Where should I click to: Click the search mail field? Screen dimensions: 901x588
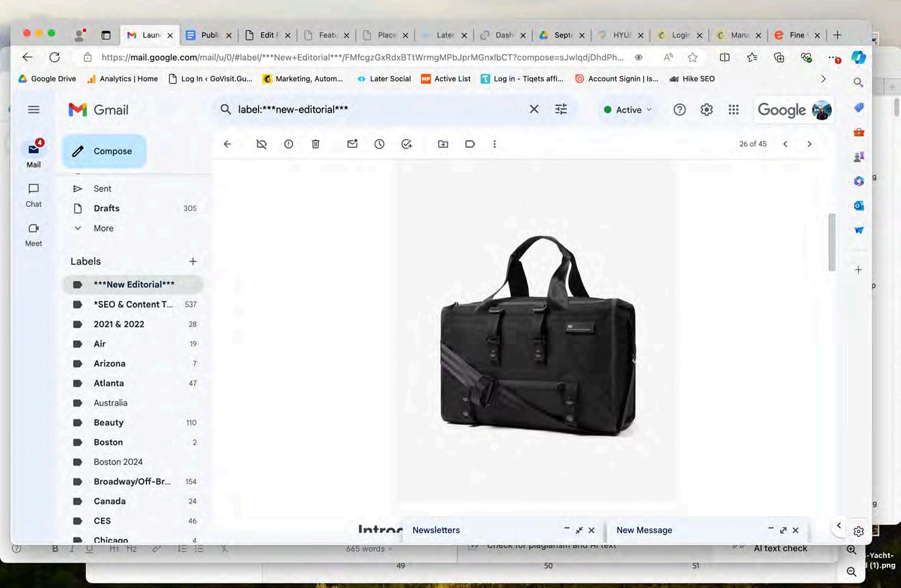376,109
